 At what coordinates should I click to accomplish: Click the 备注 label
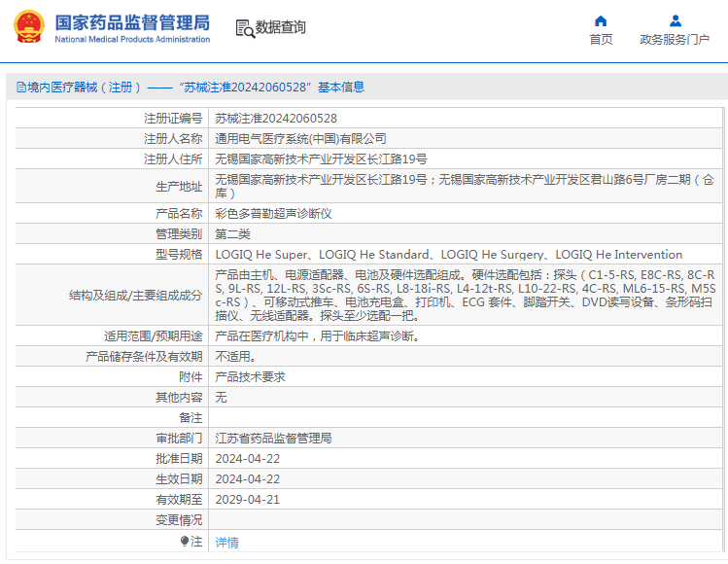click(191, 418)
